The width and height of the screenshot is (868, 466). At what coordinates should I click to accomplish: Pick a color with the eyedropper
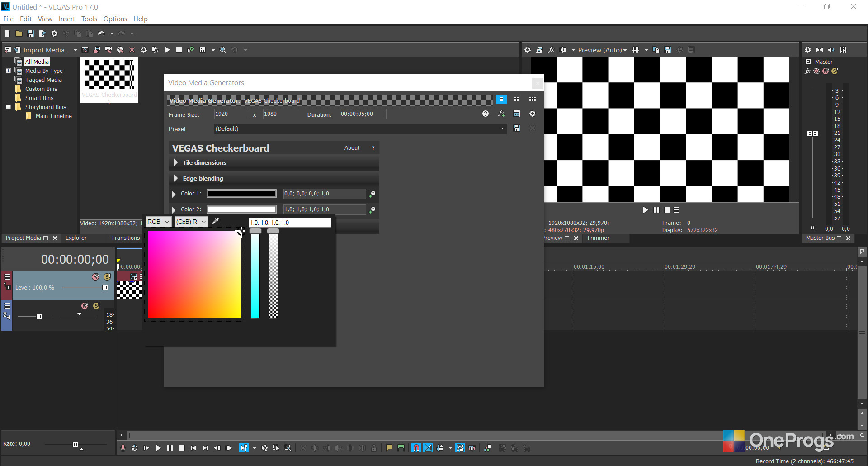[x=216, y=221]
